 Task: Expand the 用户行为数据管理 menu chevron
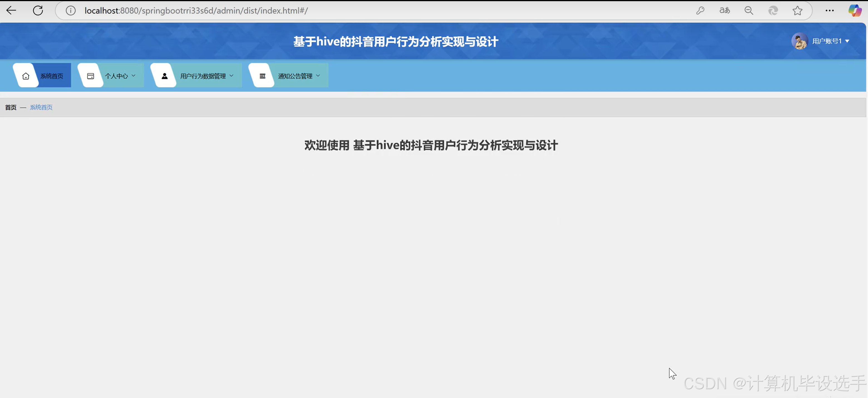(232, 75)
